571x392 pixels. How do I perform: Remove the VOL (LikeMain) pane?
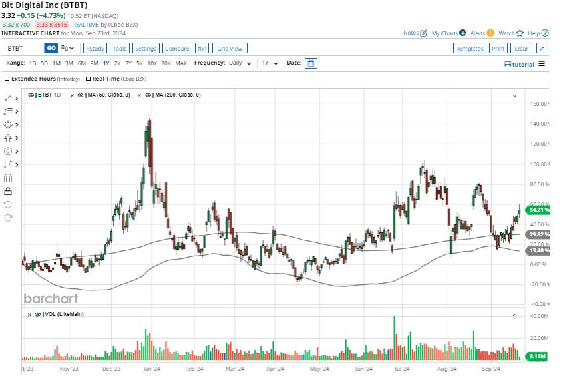(x=29, y=315)
